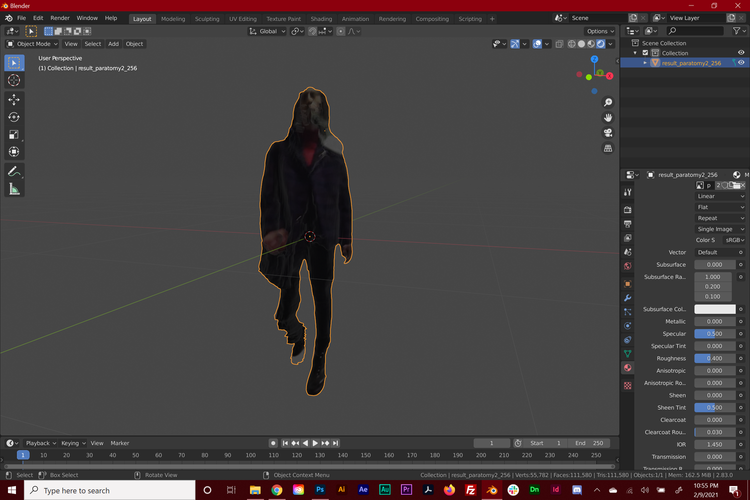Select the Move tool in the toolbar
The width and height of the screenshot is (750, 500).
point(14,99)
